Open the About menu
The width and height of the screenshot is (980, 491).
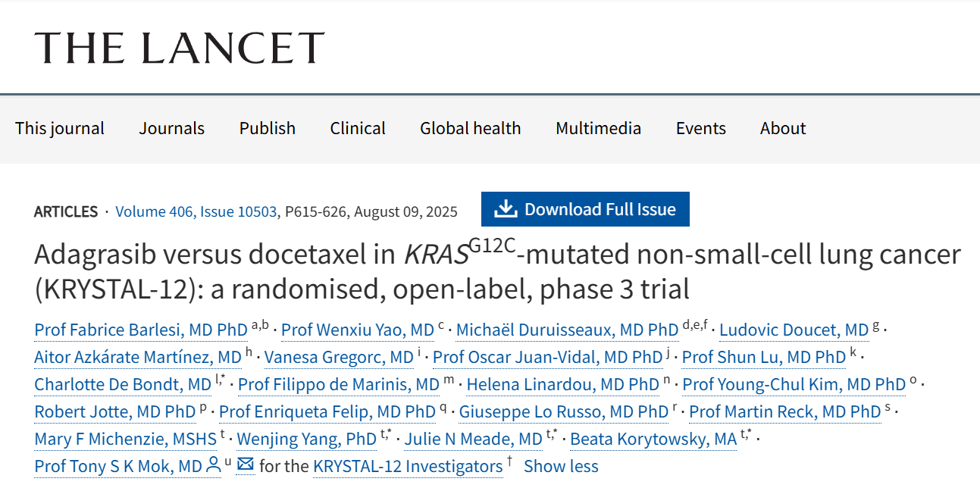(x=783, y=128)
